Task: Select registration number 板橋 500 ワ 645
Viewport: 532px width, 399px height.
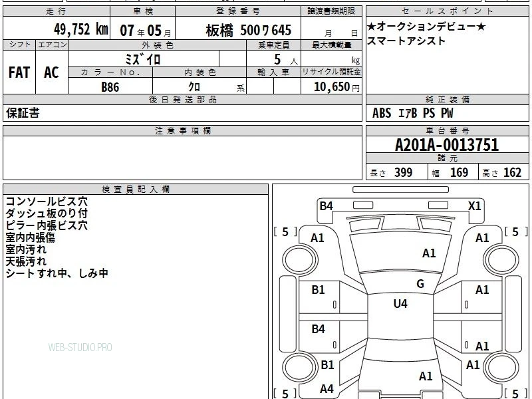Action: click(x=248, y=31)
